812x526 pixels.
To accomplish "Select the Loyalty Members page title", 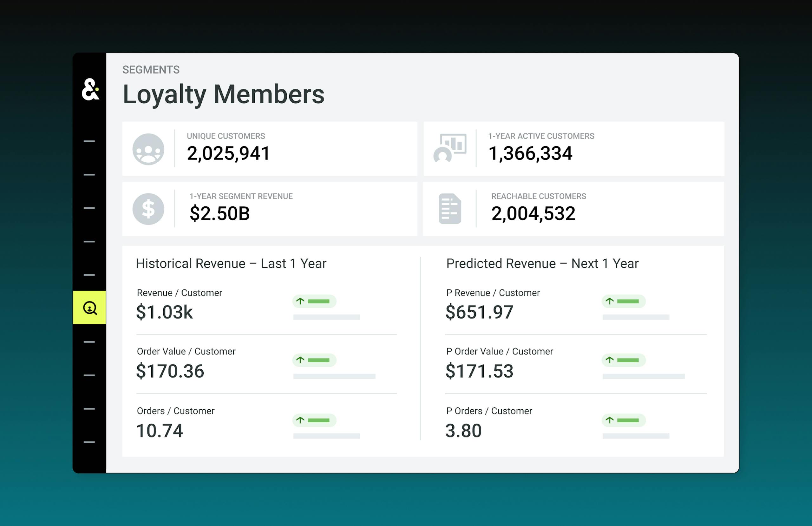I will [x=224, y=94].
